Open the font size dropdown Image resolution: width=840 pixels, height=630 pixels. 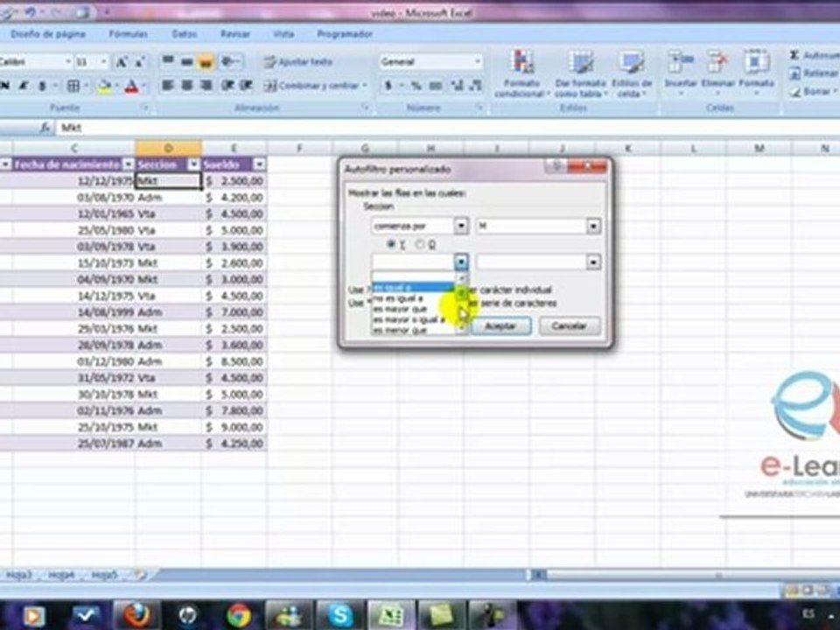coord(104,62)
